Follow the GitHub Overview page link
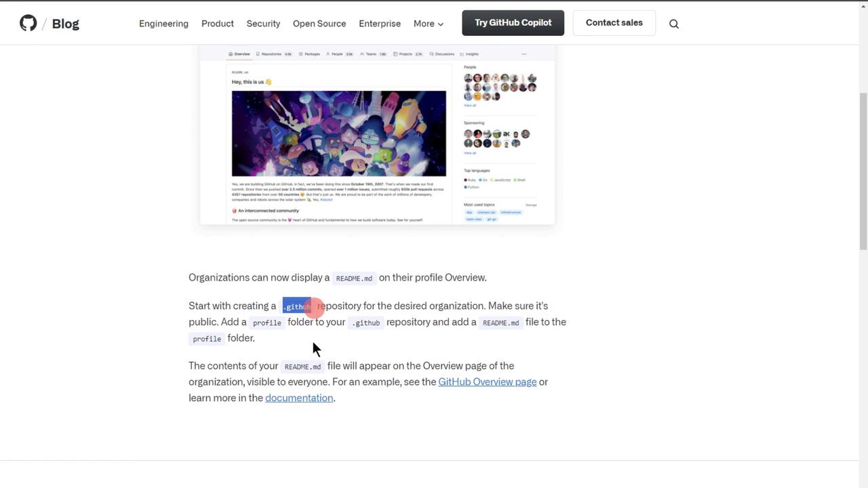 [488, 382]
